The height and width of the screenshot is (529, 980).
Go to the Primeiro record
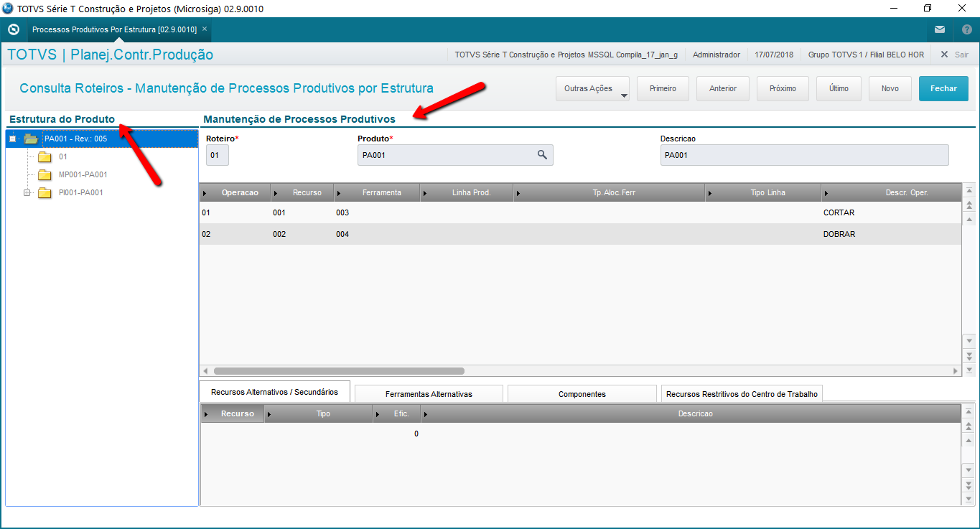(x=663, y=88)
